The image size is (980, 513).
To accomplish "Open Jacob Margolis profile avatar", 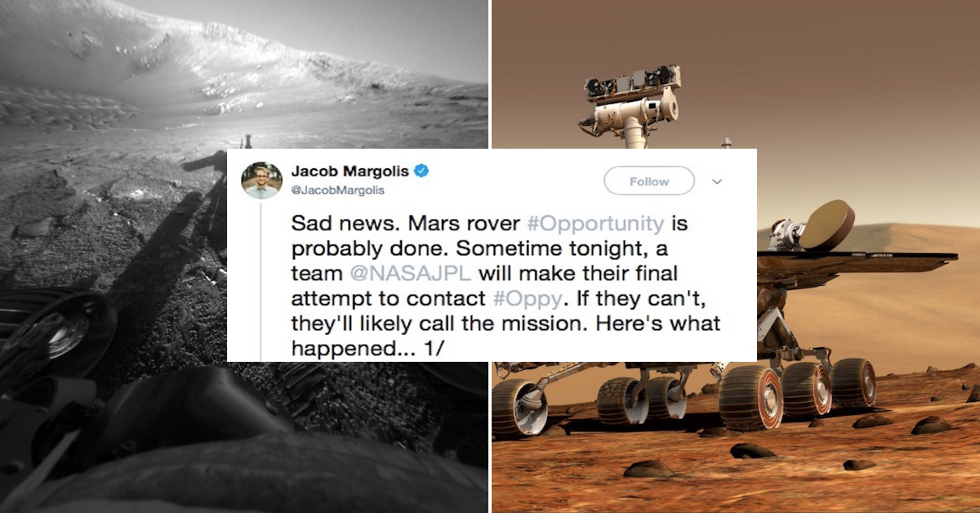I will click(x=262, y=180).
